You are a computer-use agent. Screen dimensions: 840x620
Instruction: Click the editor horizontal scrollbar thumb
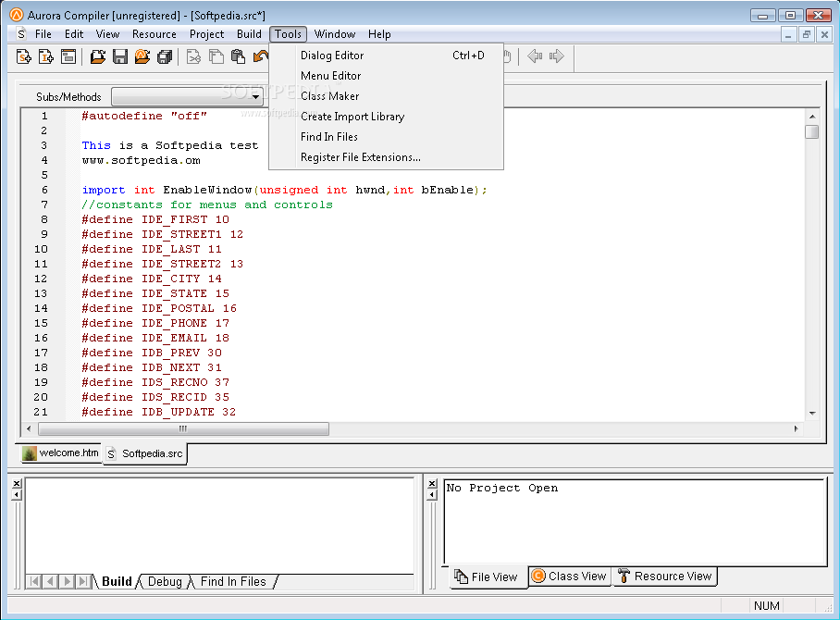point(183,428)
